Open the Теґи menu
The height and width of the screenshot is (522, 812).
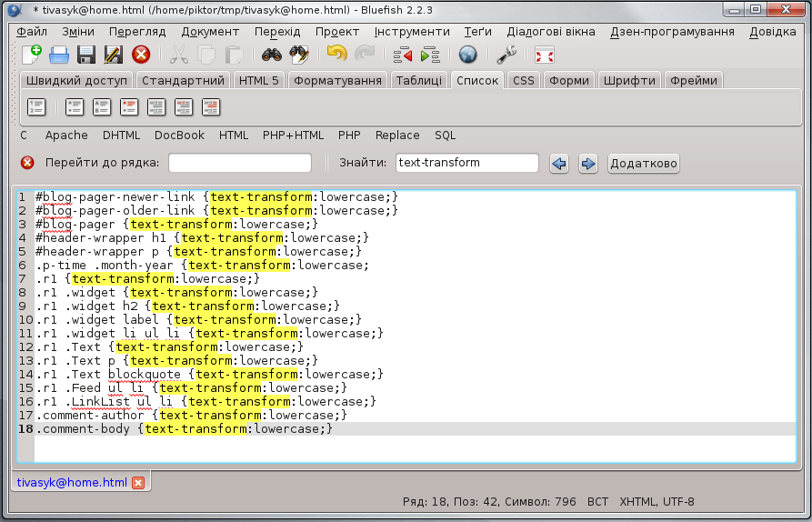477,32
